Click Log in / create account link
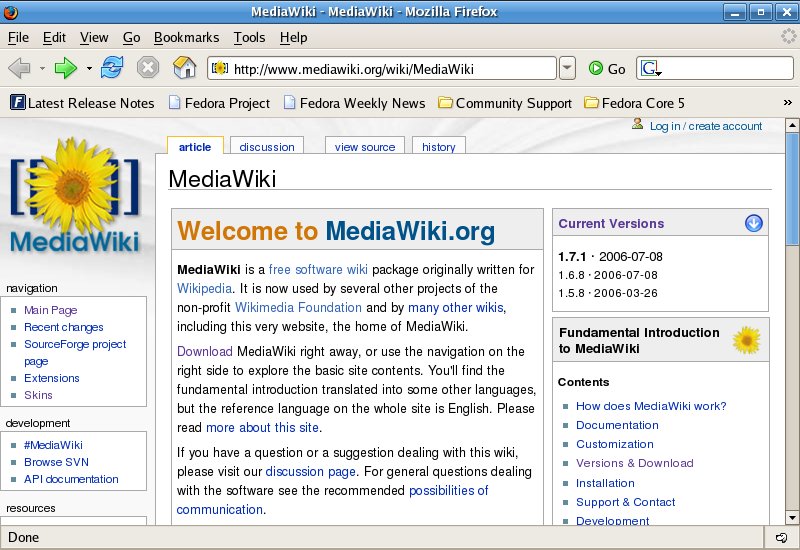 [x=706, y=126]
